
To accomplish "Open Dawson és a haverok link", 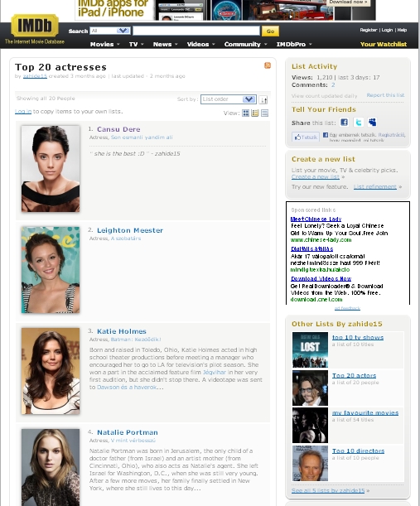I will click(x=127, y=387).
